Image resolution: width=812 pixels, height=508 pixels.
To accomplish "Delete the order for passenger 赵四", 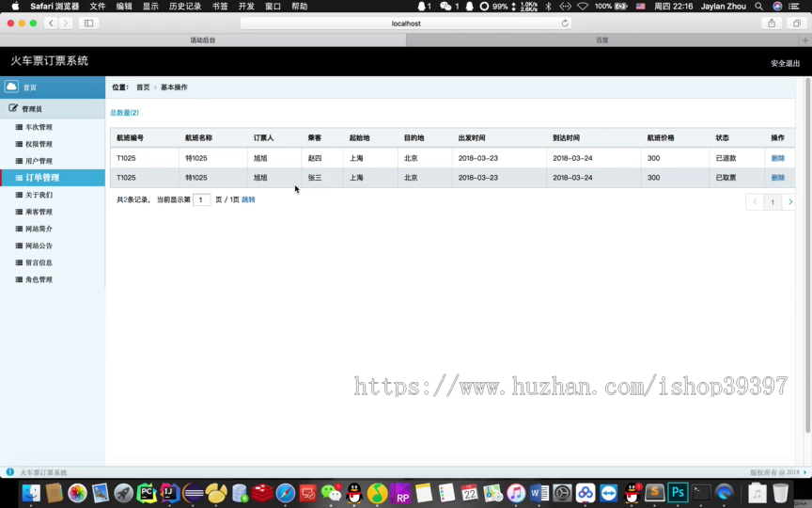I will (x=778, y=158).
